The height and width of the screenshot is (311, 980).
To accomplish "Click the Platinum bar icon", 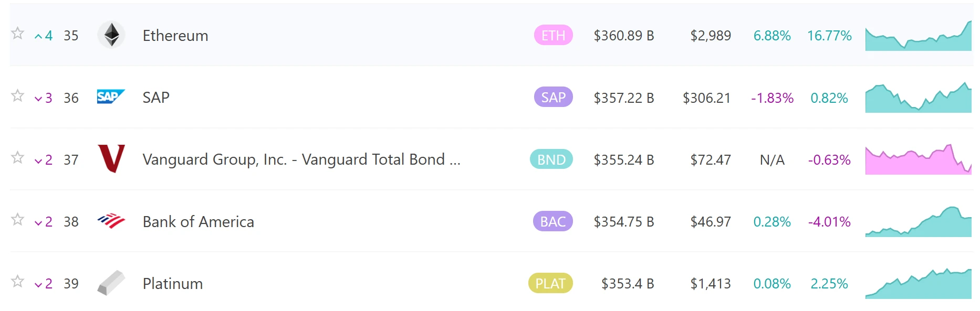I will pos(111,283).
